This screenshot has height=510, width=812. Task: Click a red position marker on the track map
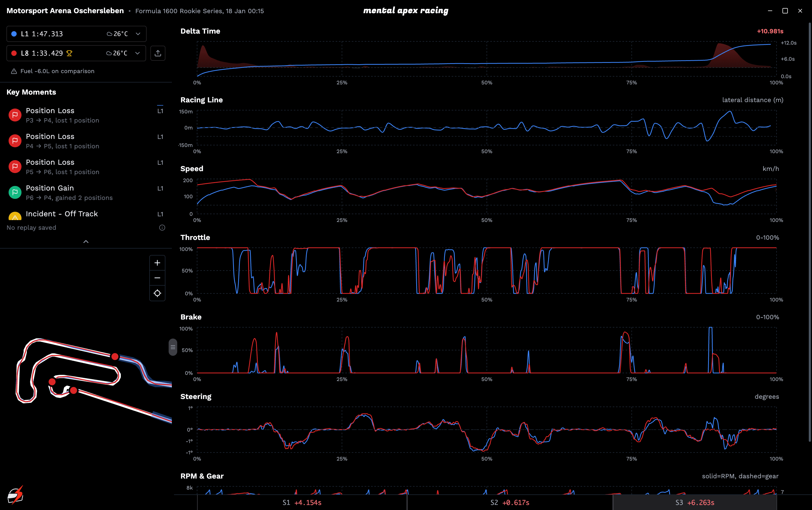click(x=115, y=356)
